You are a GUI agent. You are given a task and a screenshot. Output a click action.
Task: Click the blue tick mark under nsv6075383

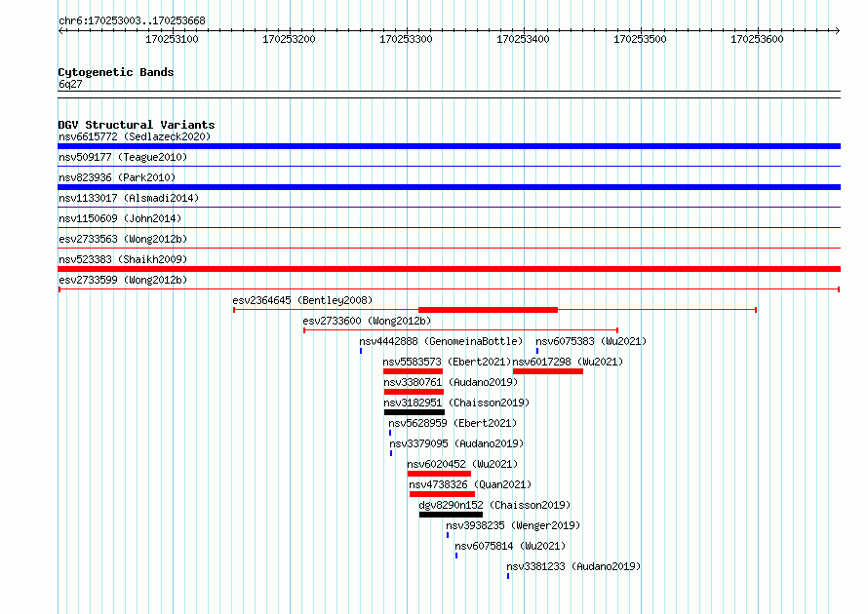537,351
